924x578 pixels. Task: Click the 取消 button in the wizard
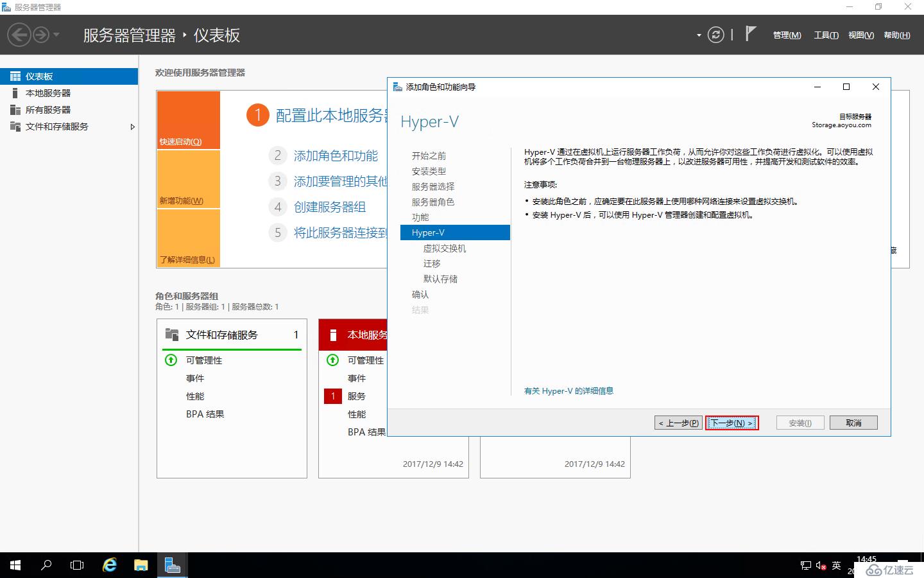[853, 423]
